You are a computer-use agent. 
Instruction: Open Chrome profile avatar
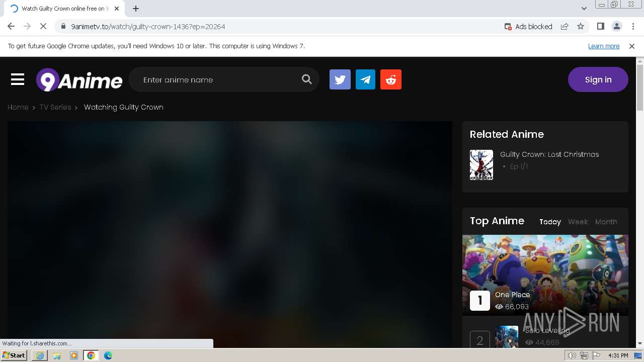coord(617,27)
